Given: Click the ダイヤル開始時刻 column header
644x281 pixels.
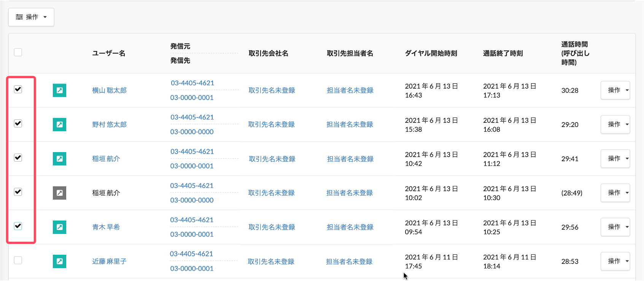Looking at the screenshot, I should 431,53.
